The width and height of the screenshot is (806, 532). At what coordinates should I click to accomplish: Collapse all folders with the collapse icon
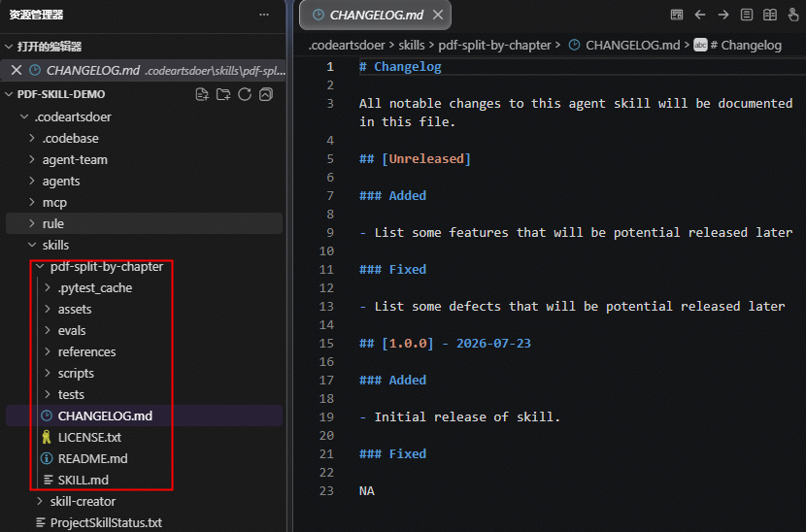[x=266, y=94]
